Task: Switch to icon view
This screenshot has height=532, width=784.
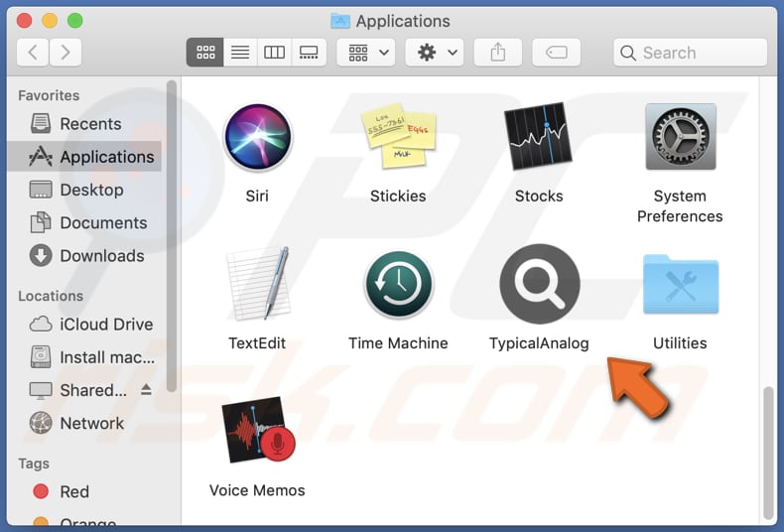Action: (205, 52)
